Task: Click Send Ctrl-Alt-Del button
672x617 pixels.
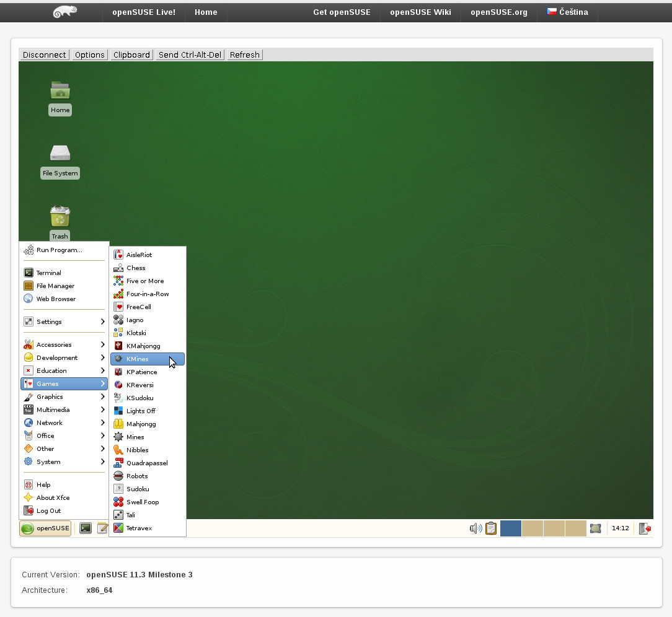Action: [x=190, y=55]
